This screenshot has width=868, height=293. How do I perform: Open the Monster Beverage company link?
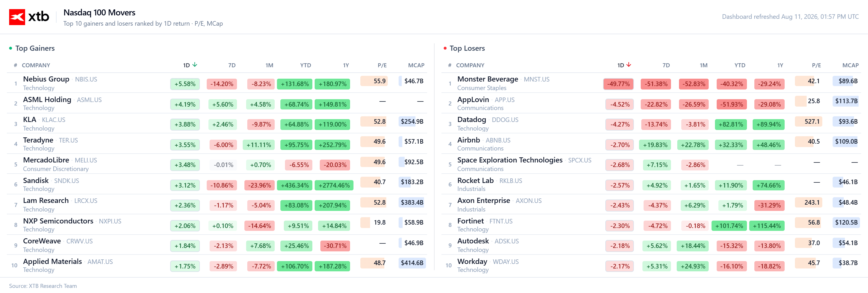pos(487,79)
